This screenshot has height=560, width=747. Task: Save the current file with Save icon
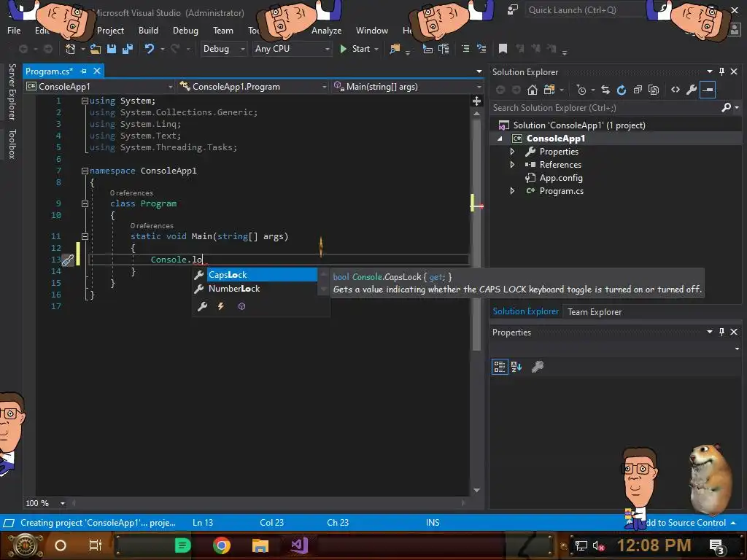coord(112,49)
